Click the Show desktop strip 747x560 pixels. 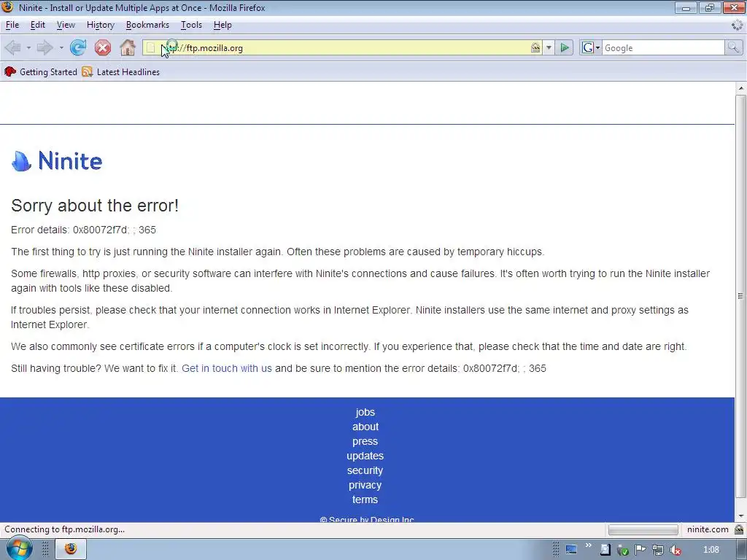coord(743,550)
